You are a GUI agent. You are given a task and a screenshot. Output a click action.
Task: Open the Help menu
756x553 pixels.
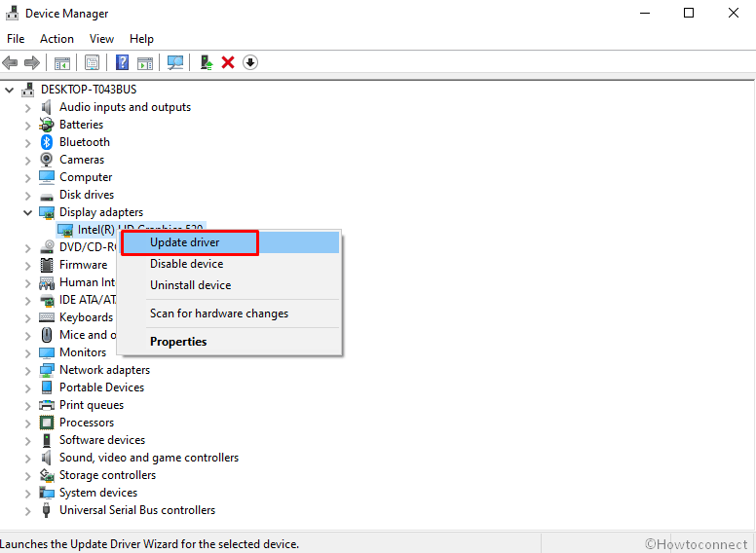[142, 39]
